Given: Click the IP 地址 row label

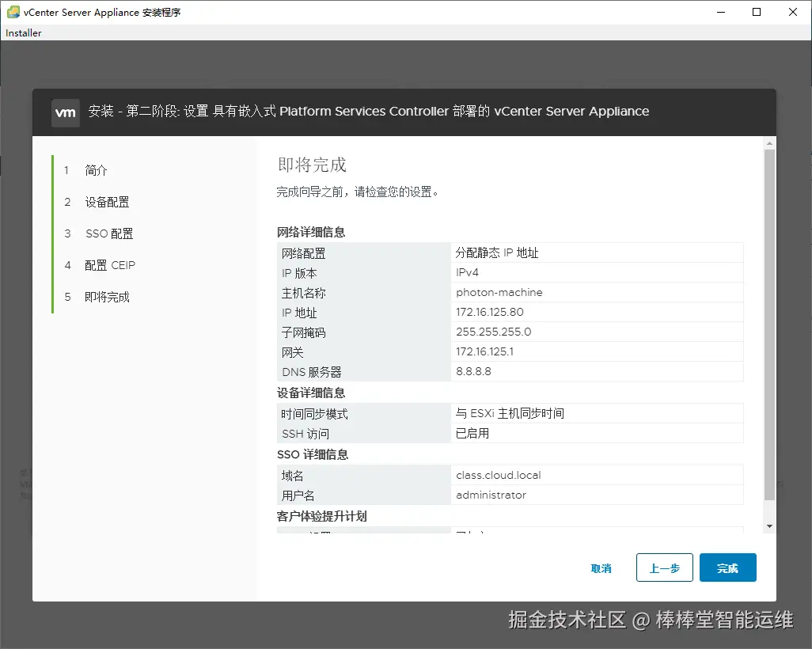Looking at the screenshot, I should coord(299,313).
